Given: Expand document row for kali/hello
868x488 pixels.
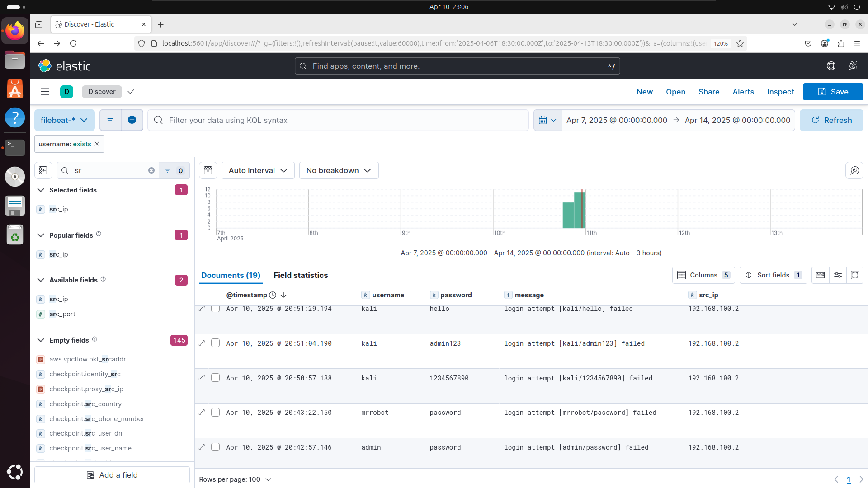Looking at the screenshot, I should [x=202, y=309].
